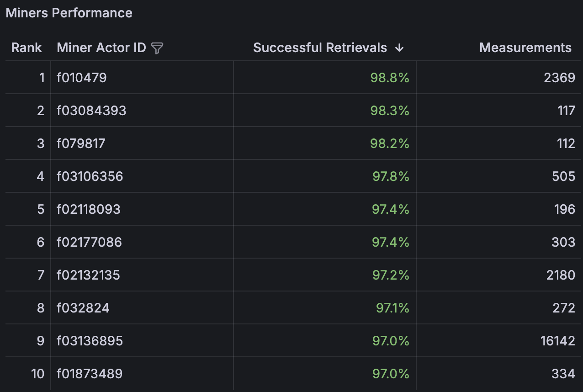583x392 pixels.
Task: Sort by the Measurements column header
Action: (x=525, y=48)
